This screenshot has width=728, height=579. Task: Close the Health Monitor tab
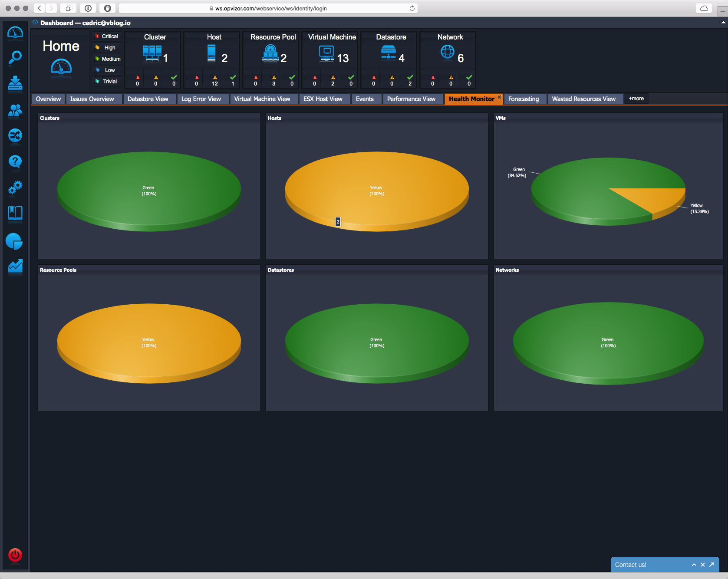(x=499, y=97)
